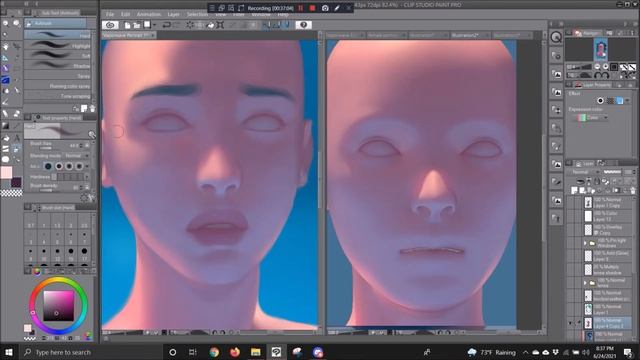This screenshot has width=640, height=360.
Task: Open the Expression color dropdown
Action: 593,118
